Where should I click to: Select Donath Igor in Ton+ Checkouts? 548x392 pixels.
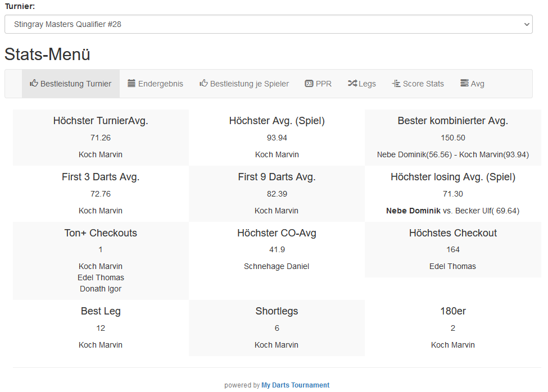pos(101,289)
